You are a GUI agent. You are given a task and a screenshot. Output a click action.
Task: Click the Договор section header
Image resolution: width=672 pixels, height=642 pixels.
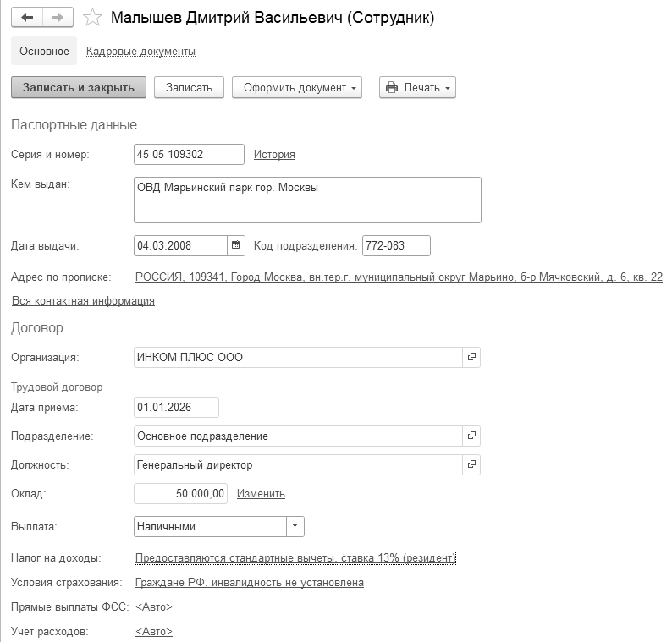tap(37, 327)
